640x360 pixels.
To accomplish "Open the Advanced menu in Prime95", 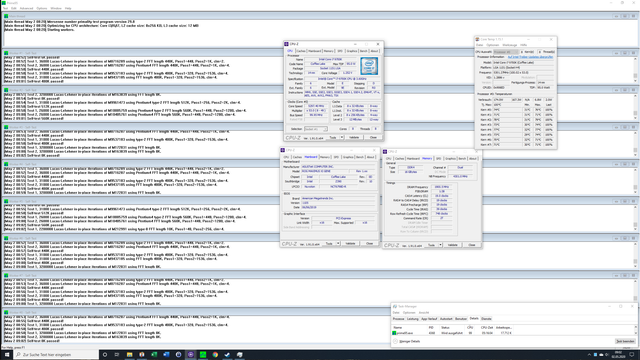I will [26, 8].
